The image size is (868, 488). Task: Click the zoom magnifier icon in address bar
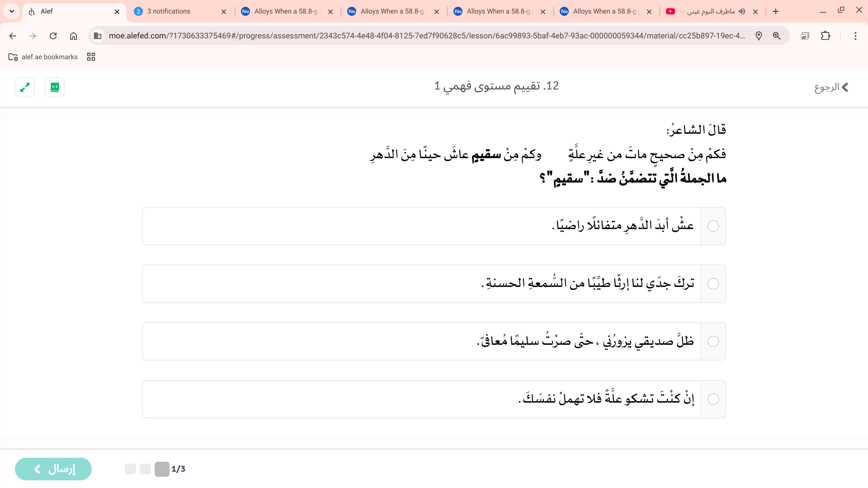(x=777, y=36)
